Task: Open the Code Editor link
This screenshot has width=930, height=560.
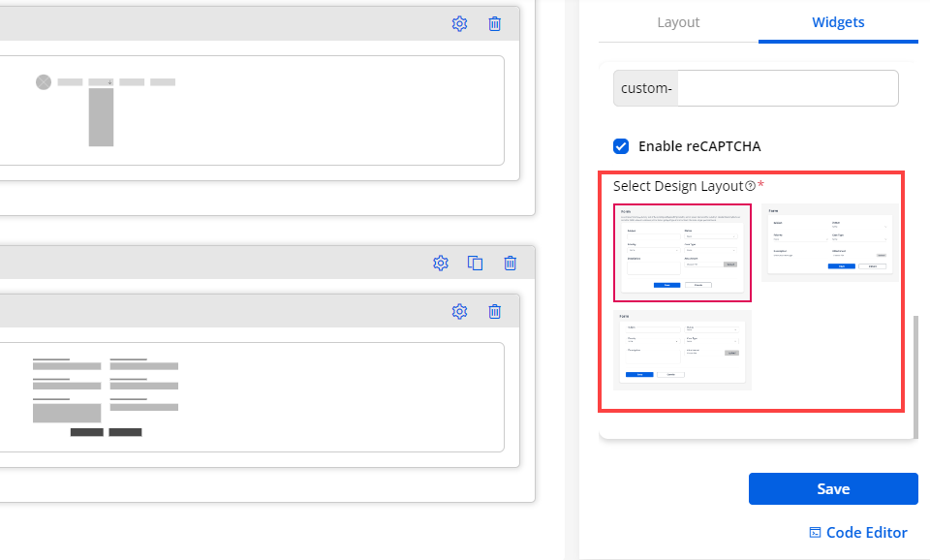Action: coord(858,532)
